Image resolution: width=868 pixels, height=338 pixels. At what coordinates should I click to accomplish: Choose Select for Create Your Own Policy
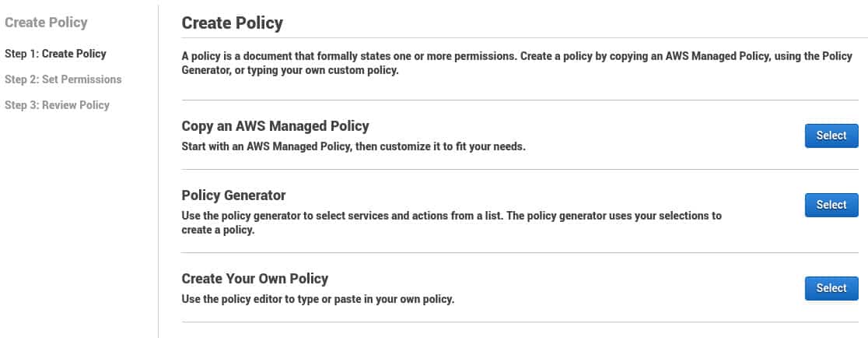831,288
